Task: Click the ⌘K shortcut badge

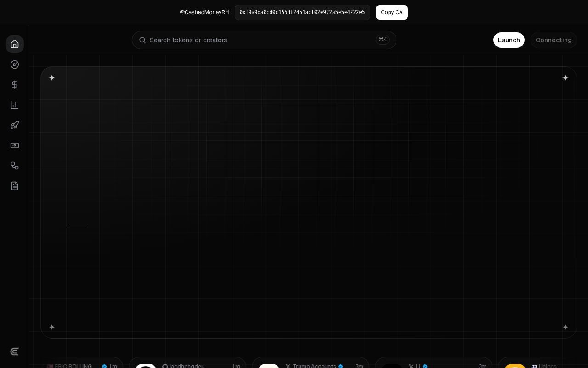Action: [383, 40]
